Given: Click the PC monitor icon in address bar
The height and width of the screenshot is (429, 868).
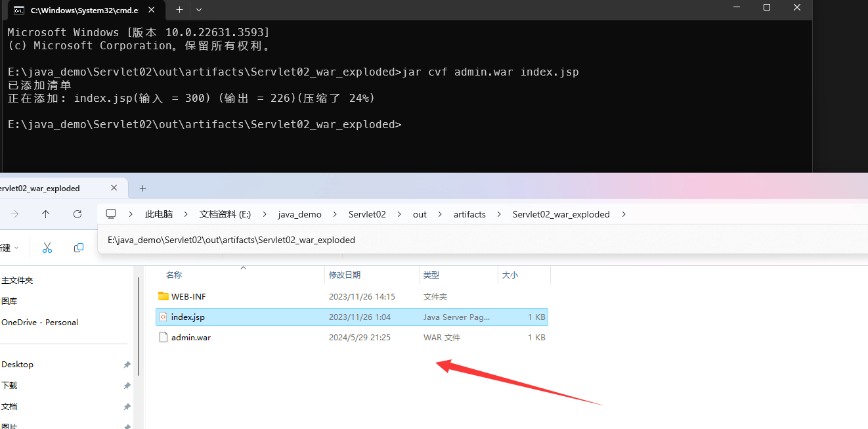Looking at the screenshot, I should pyautogui.click(x=111, y=214).
